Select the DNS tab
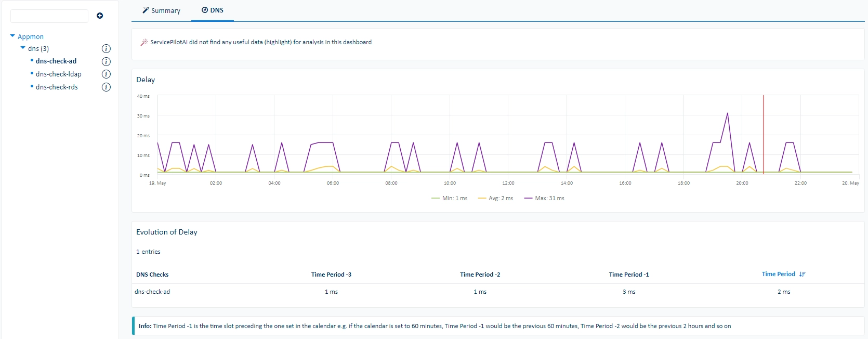Viewport: 868px width, 339px height. point(213,10)
